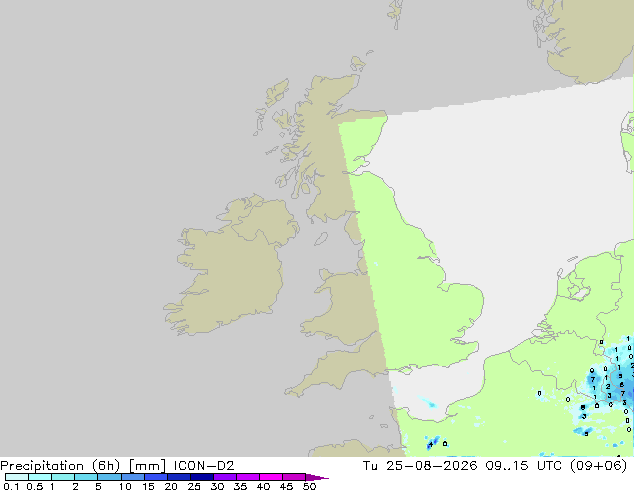This screenshot has width=634, height=490.
Task: Click the Isle of Man on the map
Action: pos(321,239)
